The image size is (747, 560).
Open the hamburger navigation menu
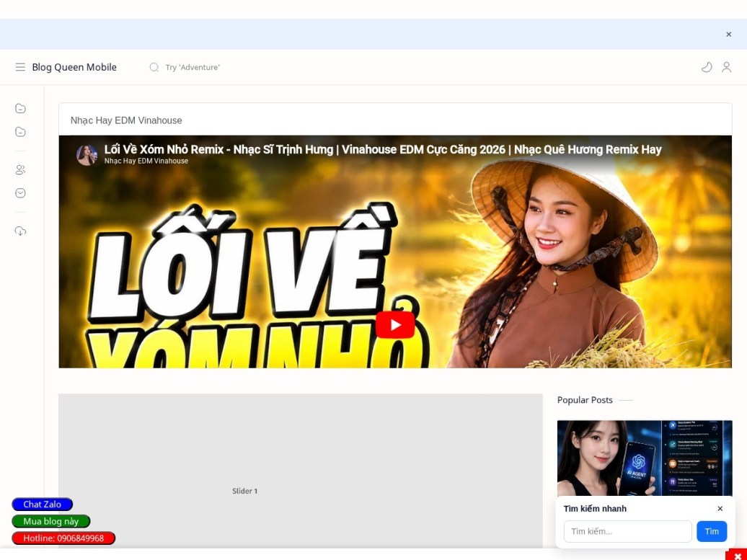pos(20,67)
